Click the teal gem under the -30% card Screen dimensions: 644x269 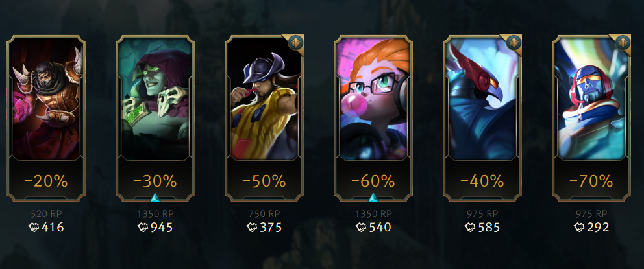155,198
